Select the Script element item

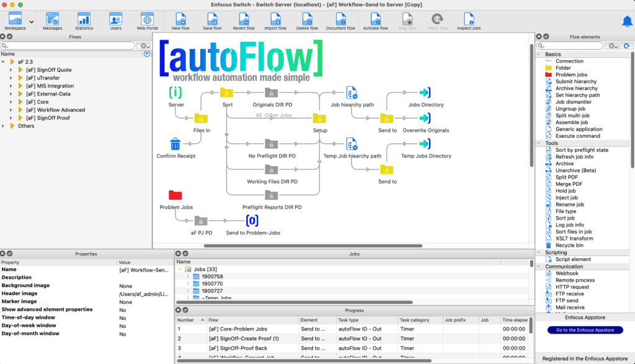click(572, 259)
